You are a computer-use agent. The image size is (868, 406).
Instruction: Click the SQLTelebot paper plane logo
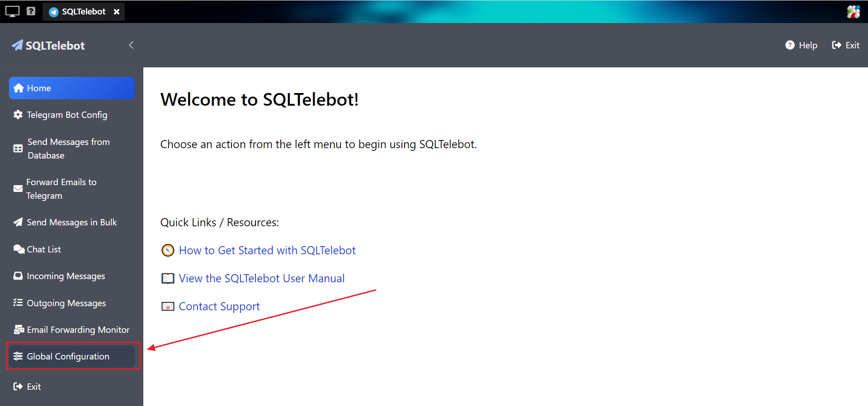tap(17, 45)
